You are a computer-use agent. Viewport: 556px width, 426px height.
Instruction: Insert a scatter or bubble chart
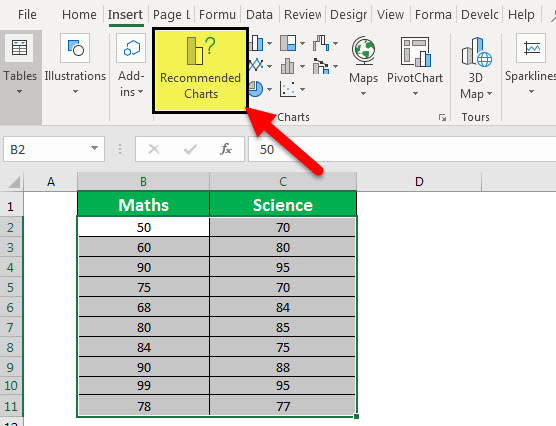click(x=288, y=89)
